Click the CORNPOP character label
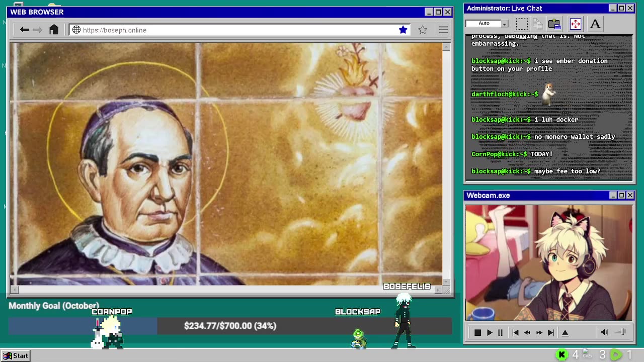The image size is (644, 362). 112,312
